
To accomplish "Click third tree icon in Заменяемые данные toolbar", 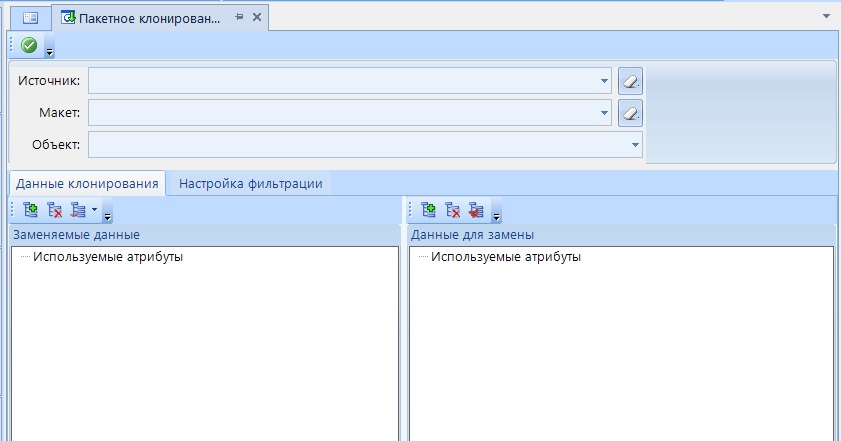I will click(78, 211).
